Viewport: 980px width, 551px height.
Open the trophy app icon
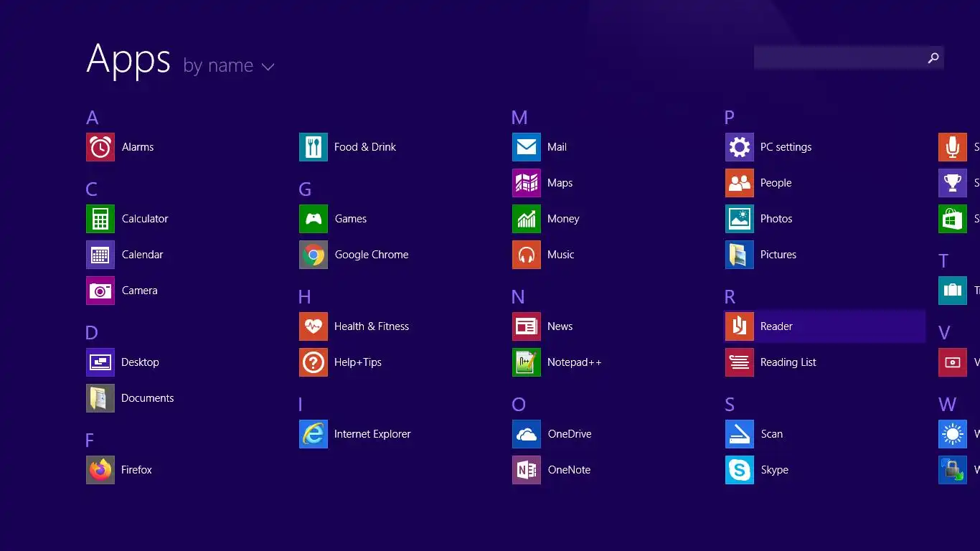953,183
